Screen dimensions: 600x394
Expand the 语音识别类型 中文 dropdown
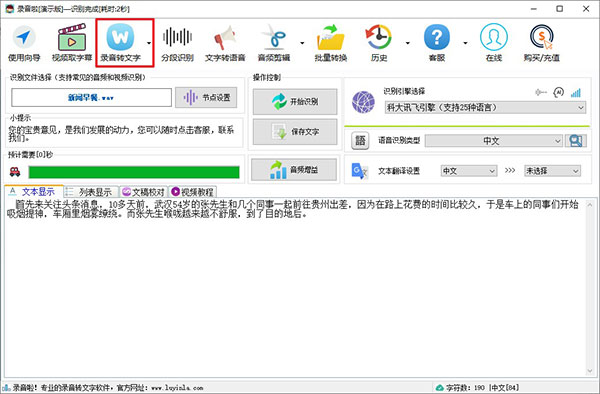[x=494, y=141]
